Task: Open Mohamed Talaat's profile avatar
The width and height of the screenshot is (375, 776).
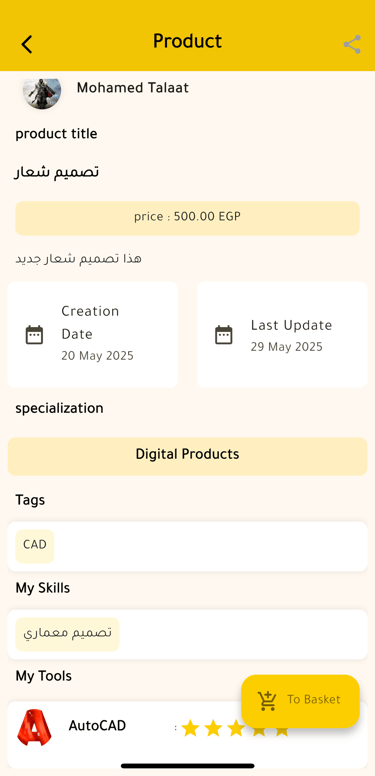Action: 42,92
